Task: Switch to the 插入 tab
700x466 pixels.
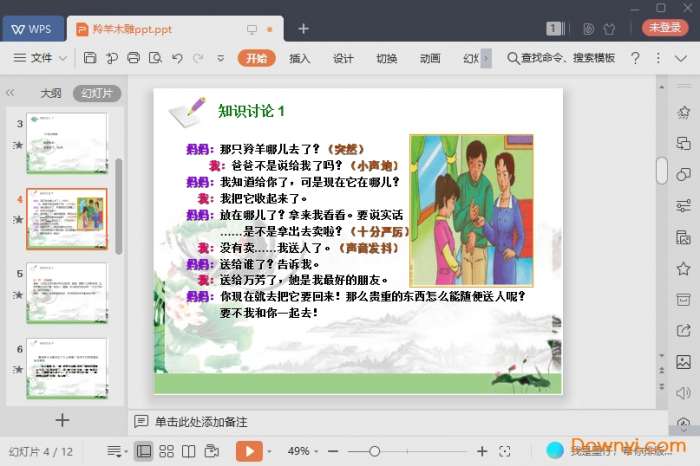Action: (299, 58)
